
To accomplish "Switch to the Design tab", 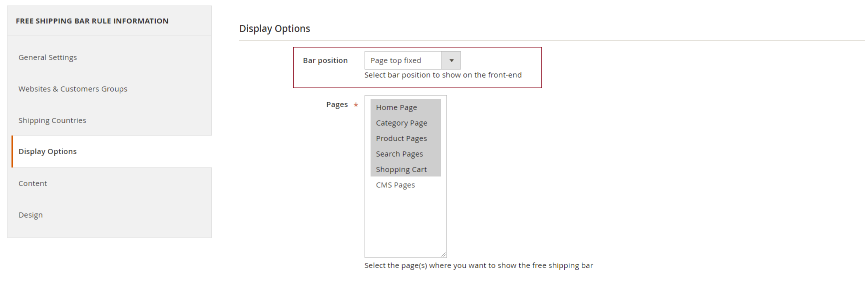I will 30,215.
